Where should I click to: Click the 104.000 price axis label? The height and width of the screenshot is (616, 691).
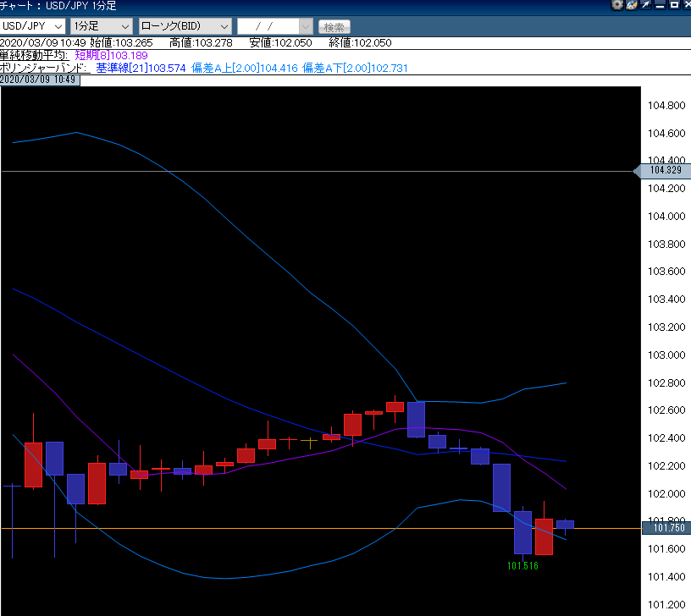[666, 217]
